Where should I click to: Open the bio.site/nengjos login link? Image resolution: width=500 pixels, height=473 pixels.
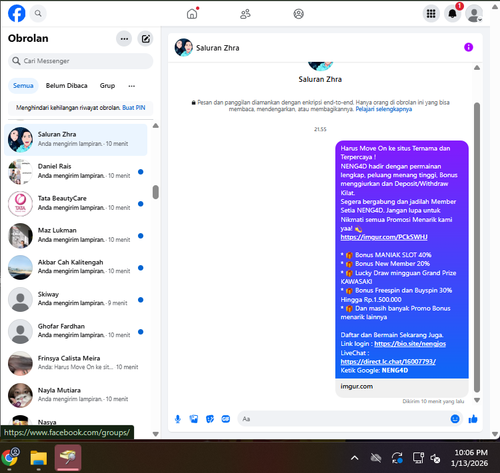point(410,344)
